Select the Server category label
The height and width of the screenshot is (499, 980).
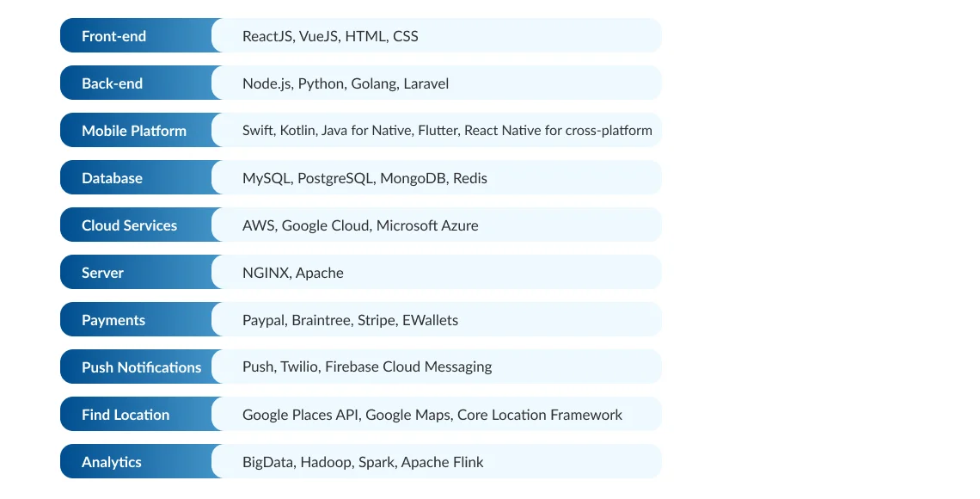(102, 272)
